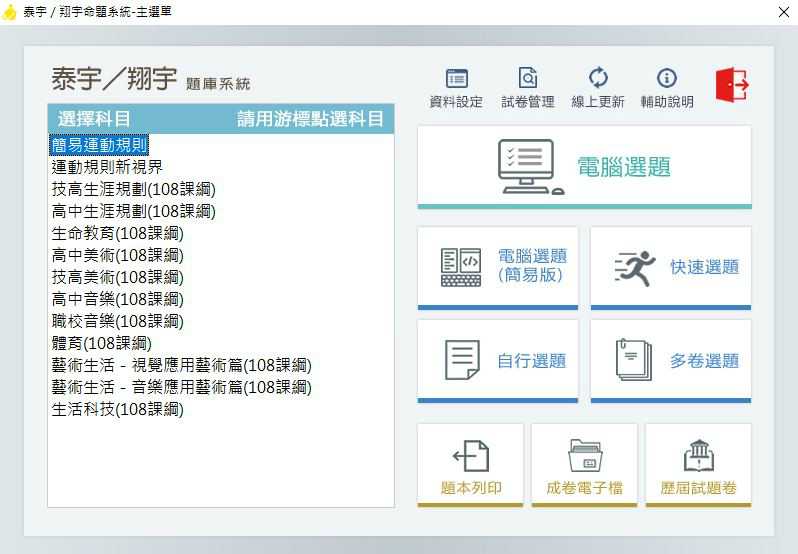Viewport: 798px width, 554px height.
Task: Click 試卷管理 text label
Action: 528,102
